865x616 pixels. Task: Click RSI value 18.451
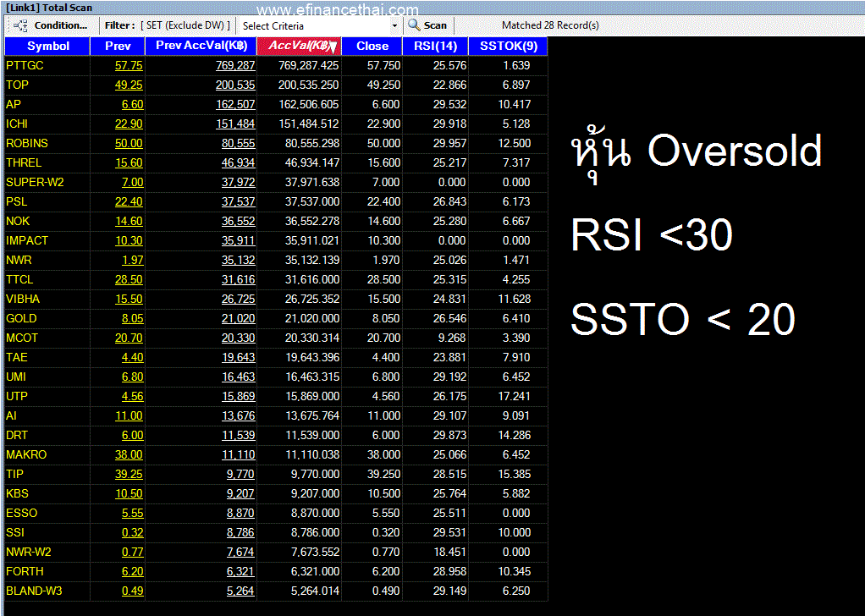pyautogui.click(x=449, y=552)
